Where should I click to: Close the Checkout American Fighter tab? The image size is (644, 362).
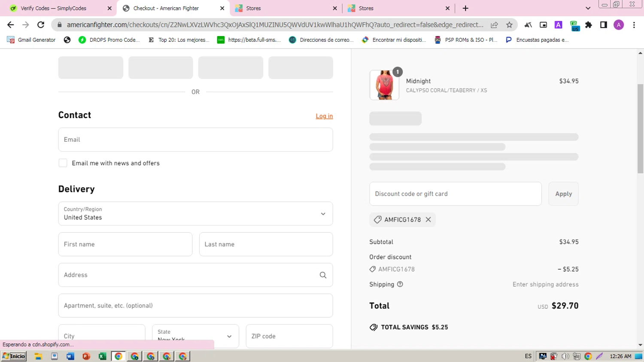[x=222, y=8]
